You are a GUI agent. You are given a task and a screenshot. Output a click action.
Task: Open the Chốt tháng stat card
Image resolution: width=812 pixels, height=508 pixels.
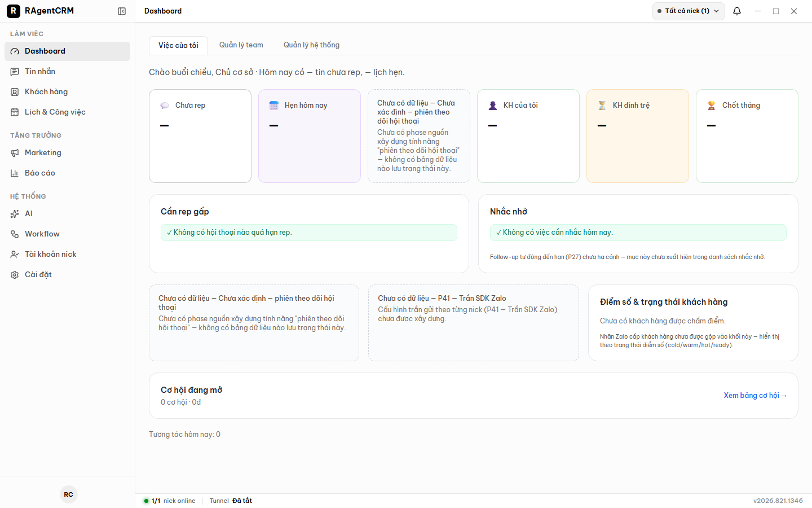[747, 136]
